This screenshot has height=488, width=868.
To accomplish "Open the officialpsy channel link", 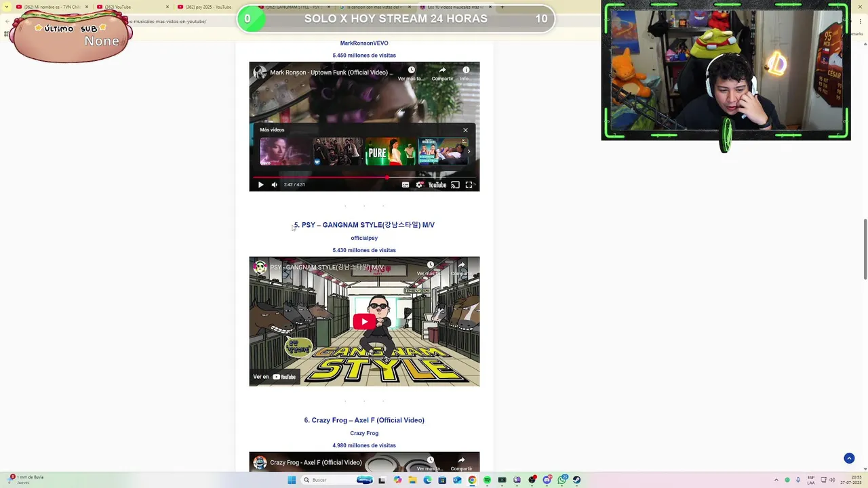I will (364, 238).
